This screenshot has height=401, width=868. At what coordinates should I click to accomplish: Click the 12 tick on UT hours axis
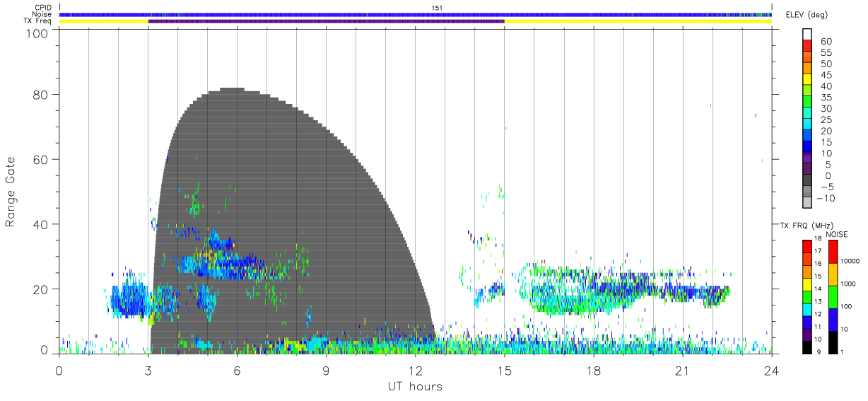[x=416, y=370]
